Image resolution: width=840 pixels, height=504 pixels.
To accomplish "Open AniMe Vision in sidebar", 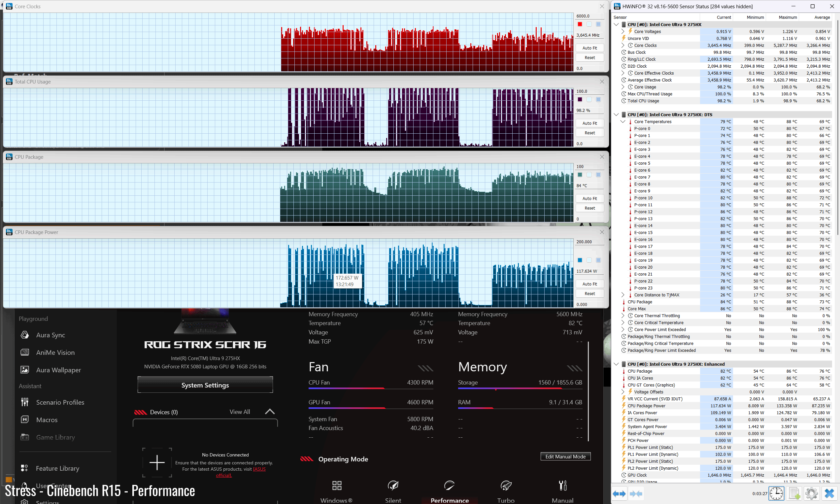I will tap(55, 353).
